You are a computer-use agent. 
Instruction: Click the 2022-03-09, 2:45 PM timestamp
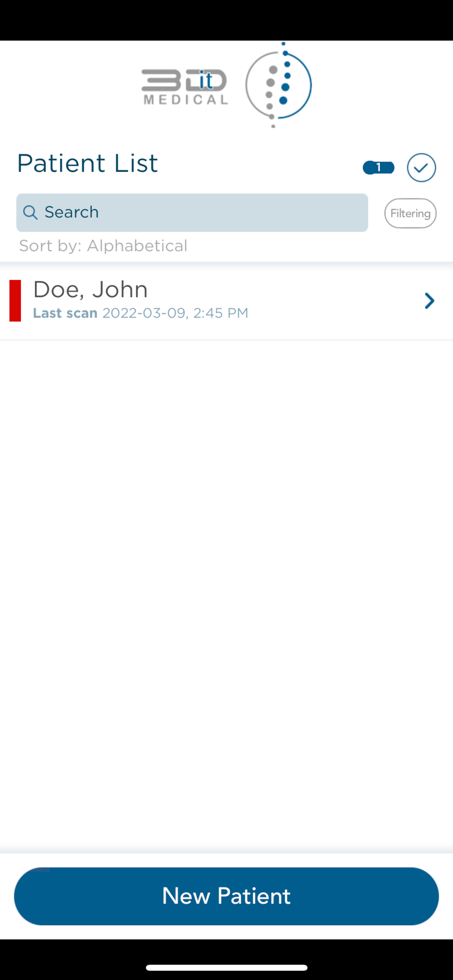175,313
